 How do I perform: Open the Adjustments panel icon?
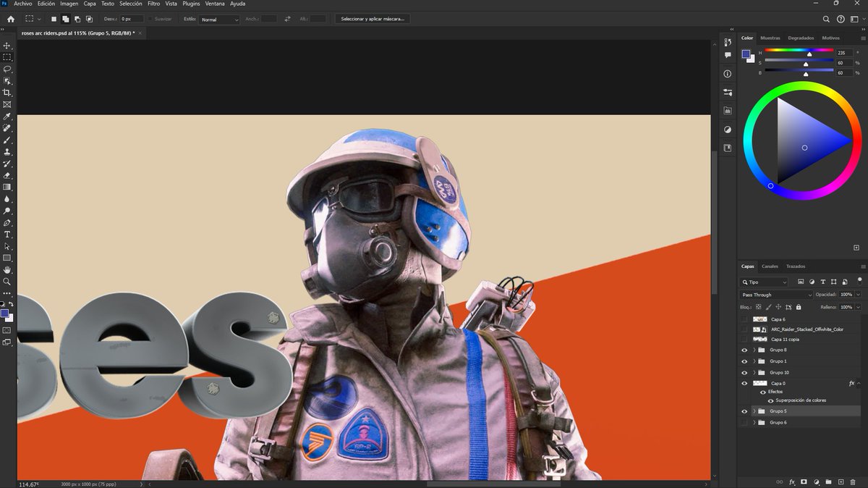click(728, 130)
